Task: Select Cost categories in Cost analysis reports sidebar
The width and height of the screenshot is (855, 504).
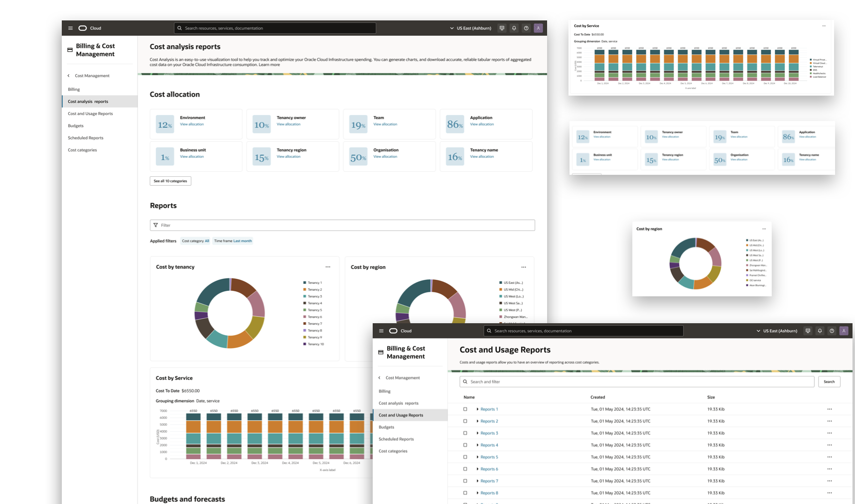Action: click(x=82, y=150)
